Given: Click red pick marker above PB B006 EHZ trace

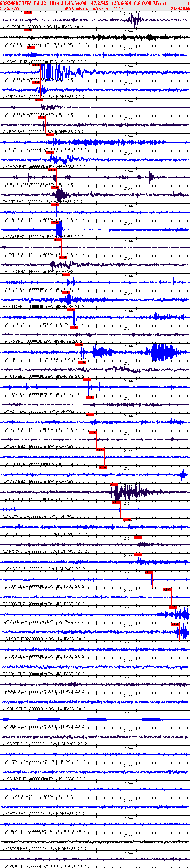Looking at the screenshot, I should (168, 590).
